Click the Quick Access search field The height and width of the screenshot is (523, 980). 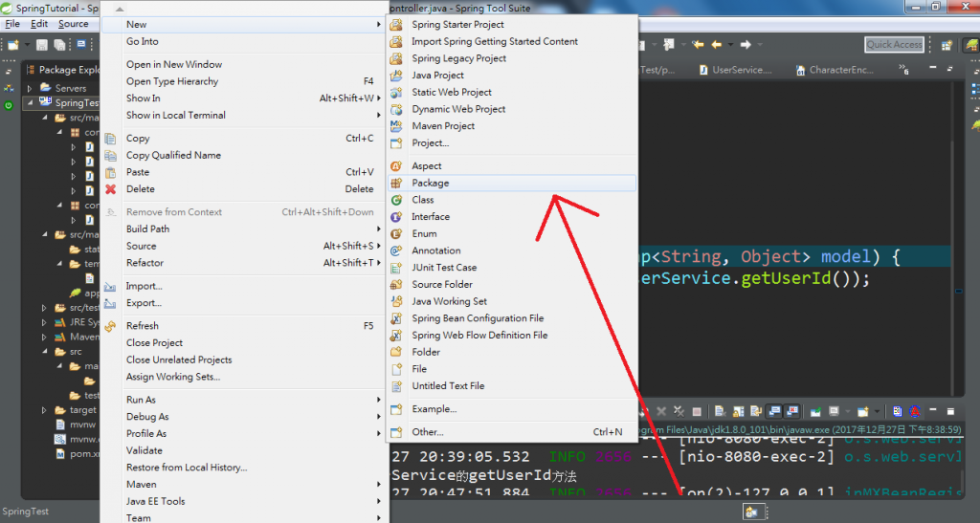(x=894, y=44)
